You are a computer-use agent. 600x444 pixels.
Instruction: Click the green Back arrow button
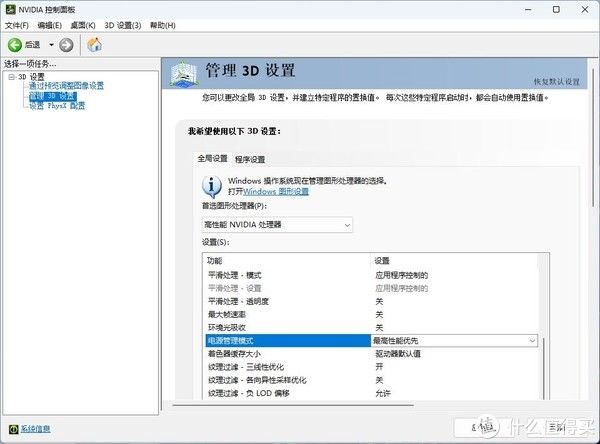pos(15,45)
